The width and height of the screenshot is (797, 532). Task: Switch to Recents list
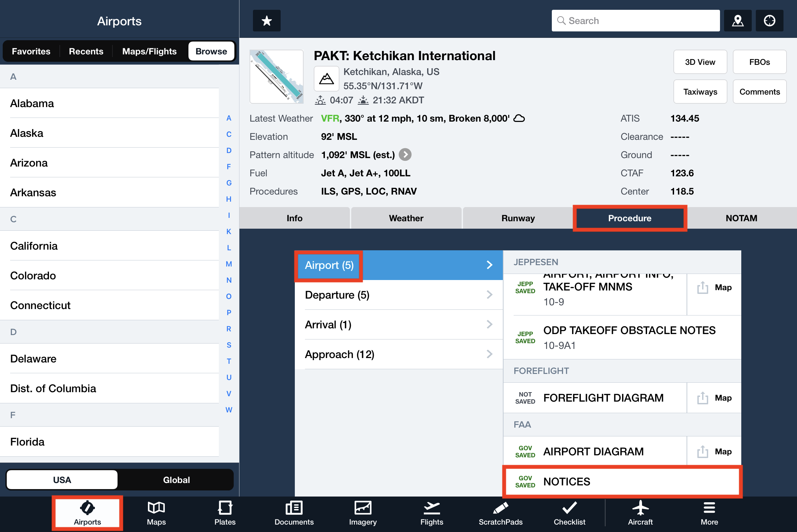86,51
